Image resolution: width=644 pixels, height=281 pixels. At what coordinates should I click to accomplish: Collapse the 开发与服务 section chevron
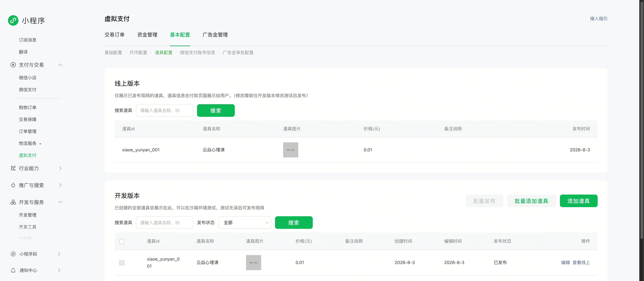(x=60, y=202)
